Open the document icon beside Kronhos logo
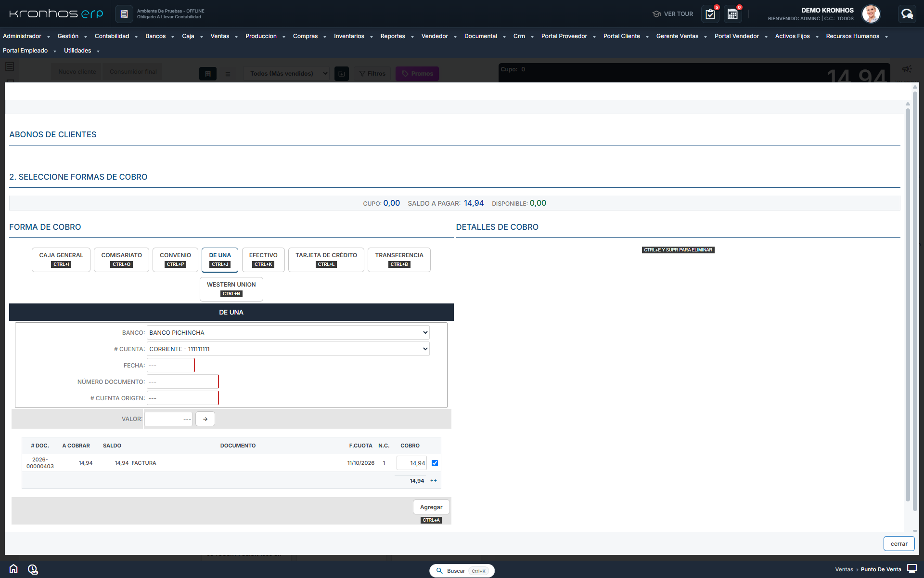 (x=124, y=14)
